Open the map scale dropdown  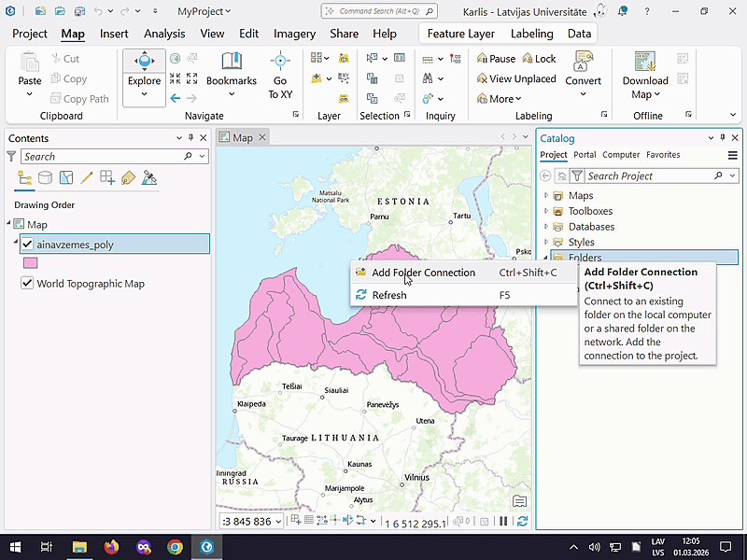coord(278,522)
